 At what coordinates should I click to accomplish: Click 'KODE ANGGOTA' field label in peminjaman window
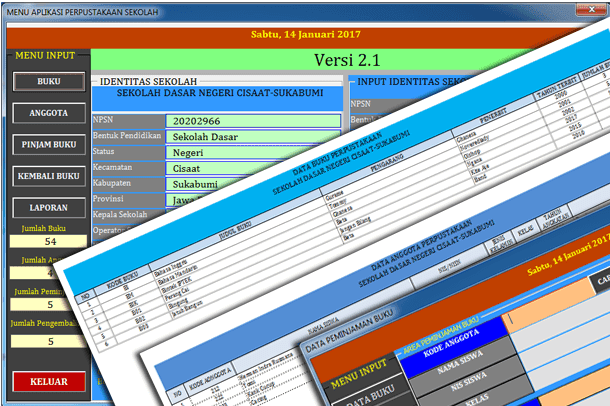coord(451,343)
